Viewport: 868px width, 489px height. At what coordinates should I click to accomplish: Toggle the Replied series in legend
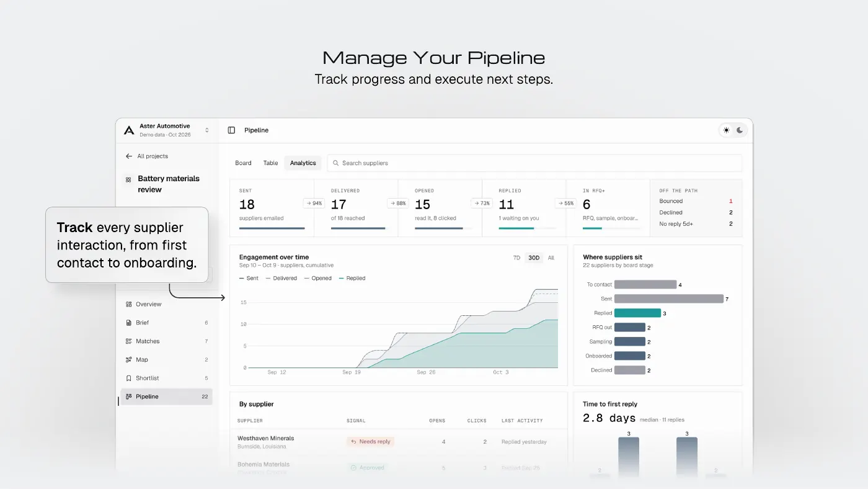pyautogui.click(x=352, y=278)
